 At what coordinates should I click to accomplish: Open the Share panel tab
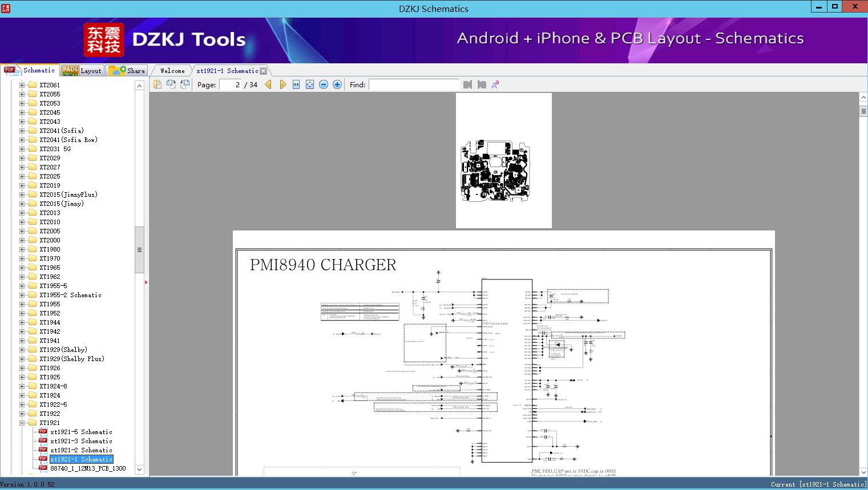(127, 71)
